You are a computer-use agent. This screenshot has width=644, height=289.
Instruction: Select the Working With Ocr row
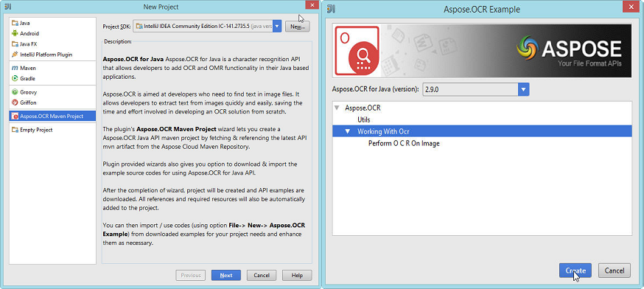click(482, 131)
